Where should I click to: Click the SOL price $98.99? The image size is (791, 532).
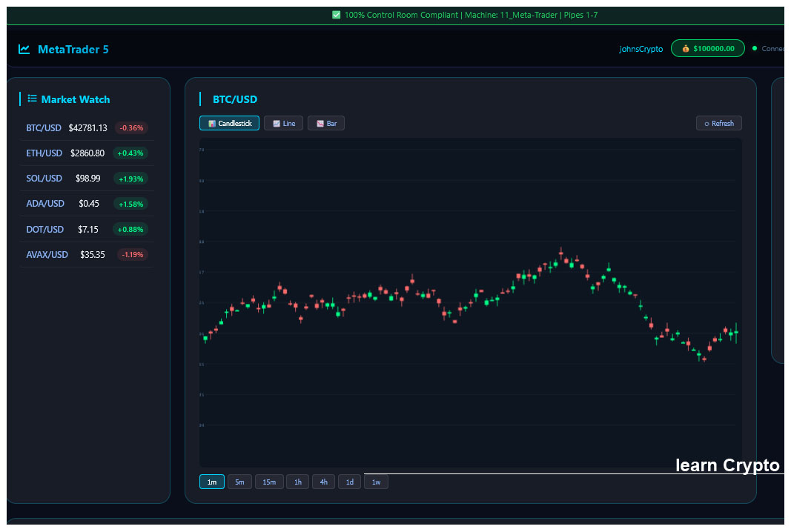(x=87, y=179)
